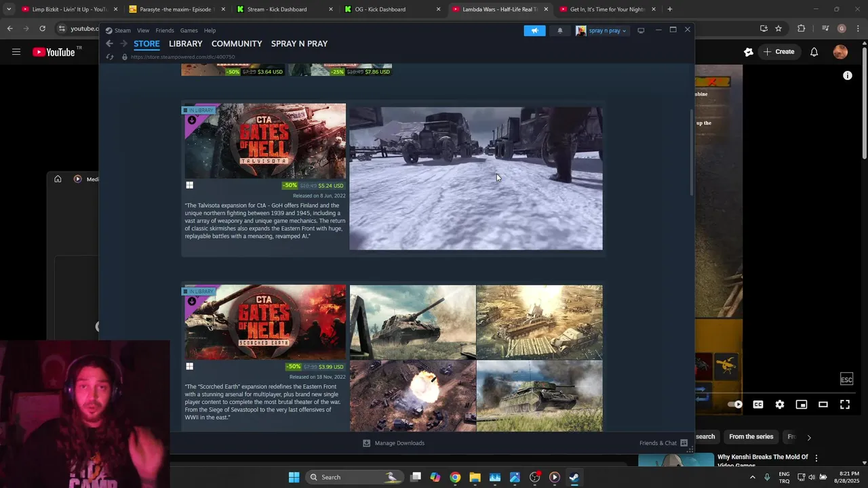Screen dimensions: 868x488
Task: Open Gates of Hell Talvisota banner image
Action: coord(265,141)
